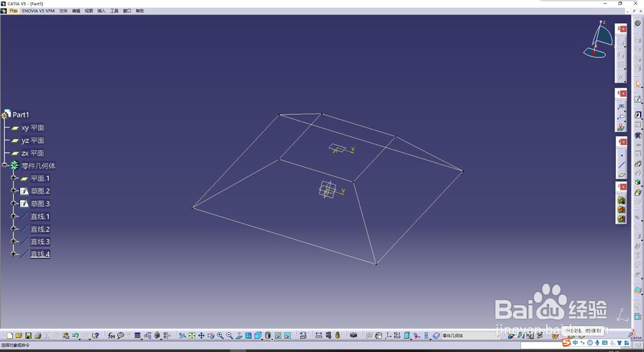Click the Axis System icon
Viewport: 644px width, 352px height.
pos(388,335)
